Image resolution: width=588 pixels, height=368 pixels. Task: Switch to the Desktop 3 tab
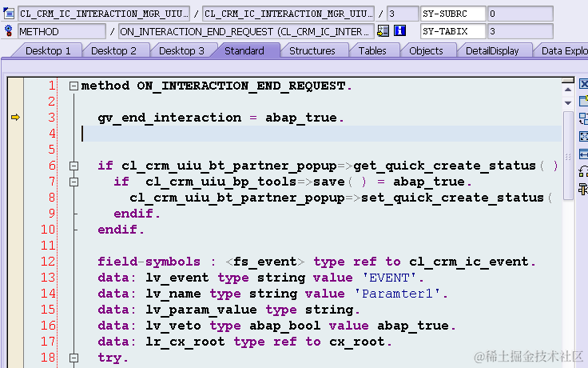click(181, 50)
